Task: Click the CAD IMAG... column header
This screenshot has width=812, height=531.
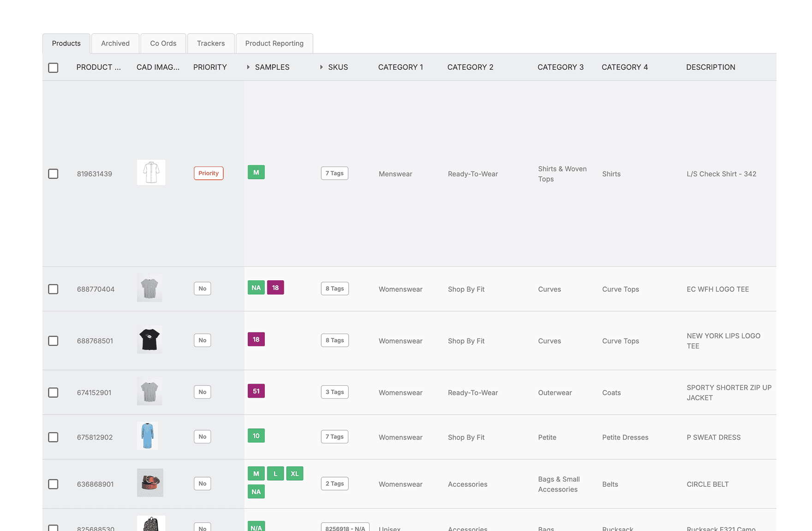Action: point(158,67)
